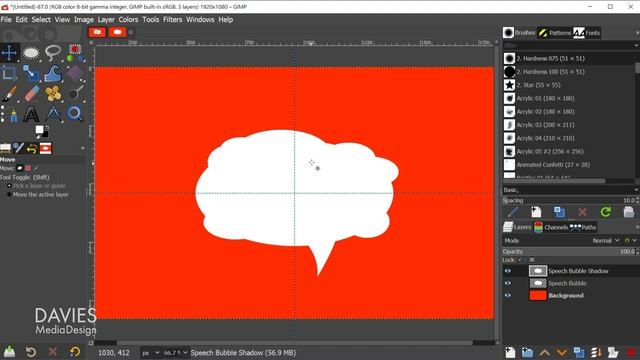Image resolution: width=640 pixels, height=360 pixels.
Task: Select brush '2. Hardness 100 (51 × 51)'
Action: point(569,72)
